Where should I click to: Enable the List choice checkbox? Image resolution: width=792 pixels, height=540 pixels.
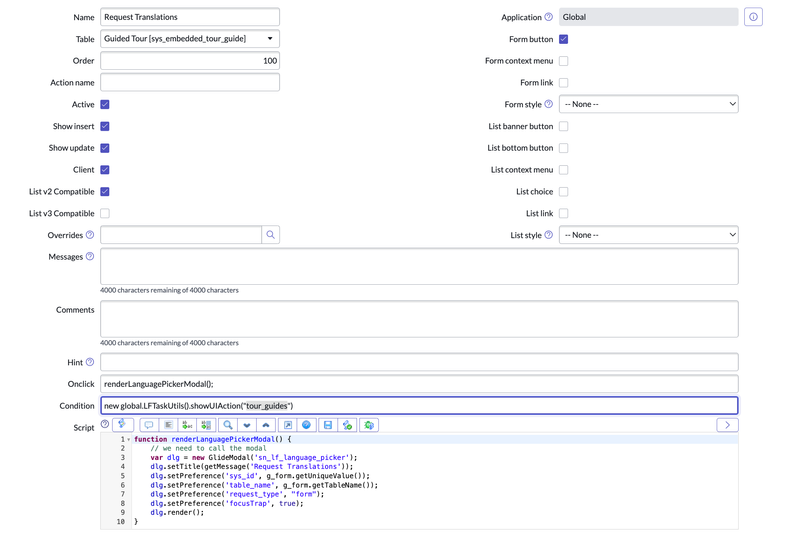click(564, 191)
